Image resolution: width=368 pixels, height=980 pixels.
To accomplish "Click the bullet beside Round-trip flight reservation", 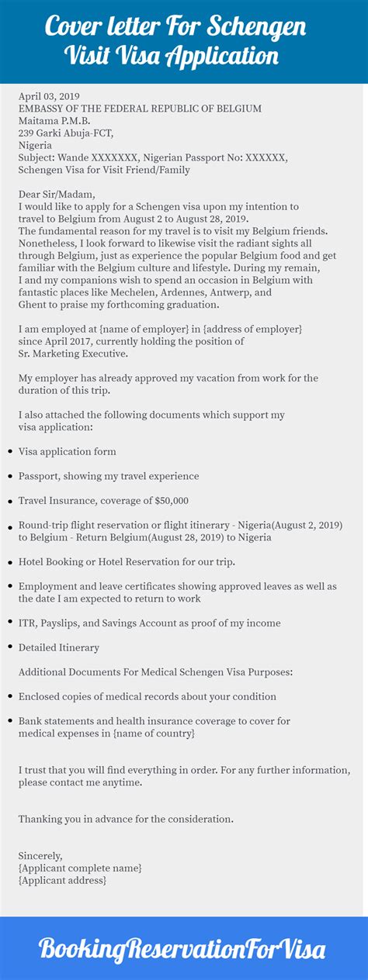I will point(9,526).
